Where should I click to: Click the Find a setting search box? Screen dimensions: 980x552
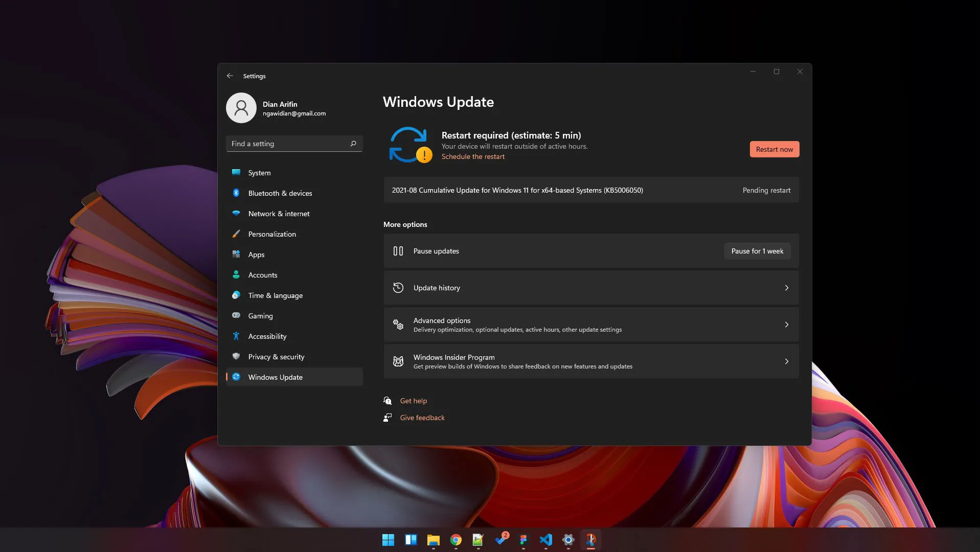click(x=288, y=144)
